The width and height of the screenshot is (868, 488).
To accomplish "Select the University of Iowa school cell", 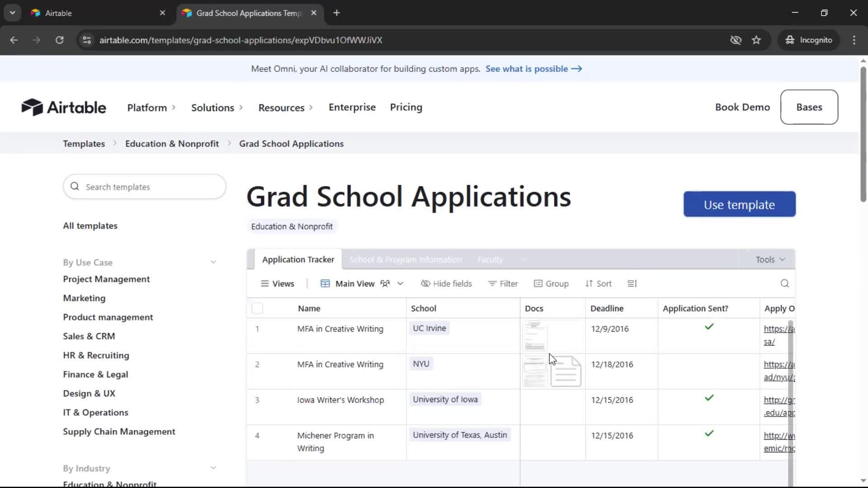I will coord(463,407).
